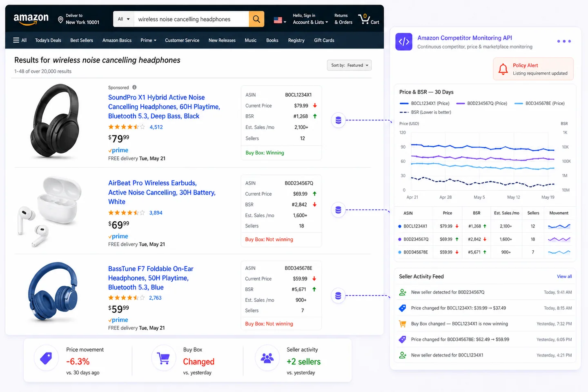Click the US flag language selector
588x392 pixels.
point(280,20)
